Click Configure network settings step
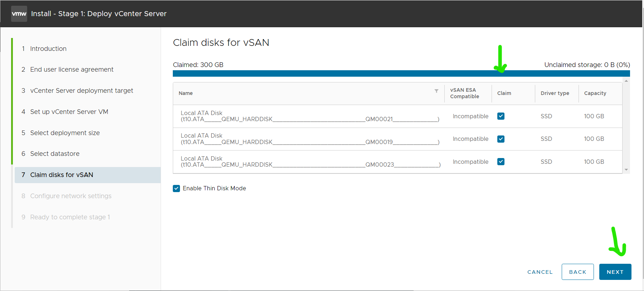Viewport: 644px width, 291px height. coord(71,196)
